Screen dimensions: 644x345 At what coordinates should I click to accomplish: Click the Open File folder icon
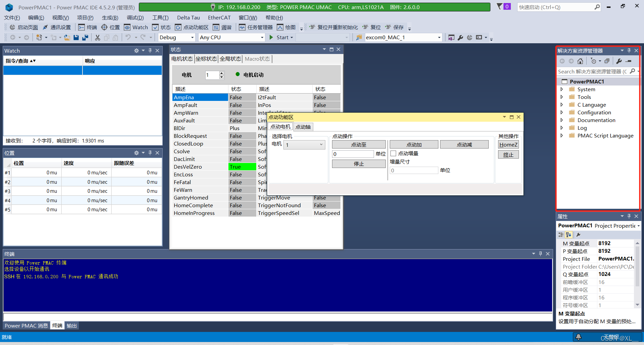[67, 38]
